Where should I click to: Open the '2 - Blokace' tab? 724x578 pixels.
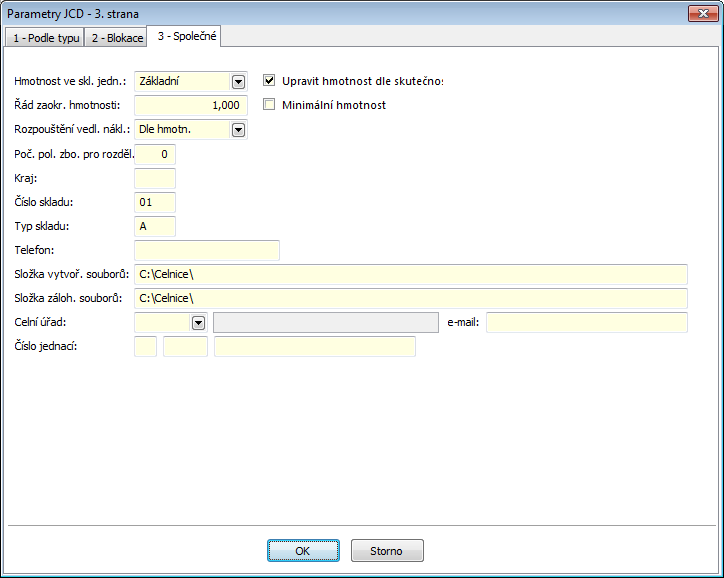coord(116,38)
